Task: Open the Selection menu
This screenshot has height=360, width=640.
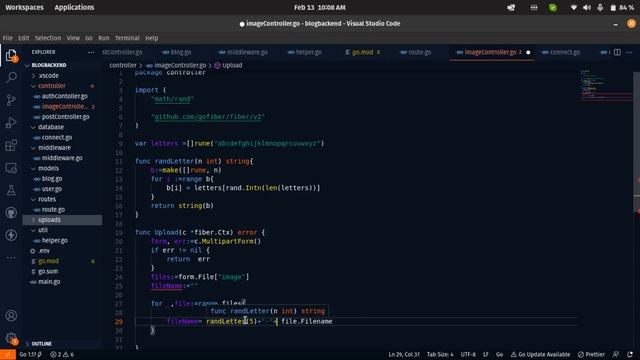Action: (x=47, y=38)
